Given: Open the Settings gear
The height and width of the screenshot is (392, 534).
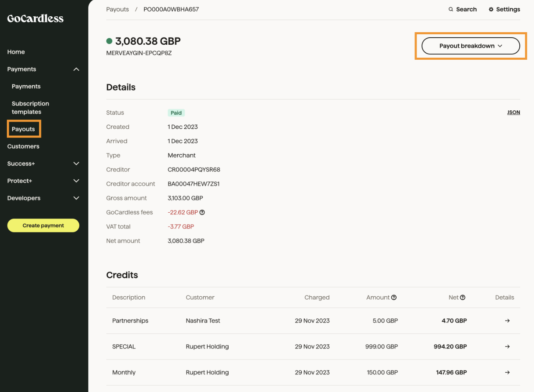Looking at the screenshot, I should pyautogui.click(x=504, y=9).
